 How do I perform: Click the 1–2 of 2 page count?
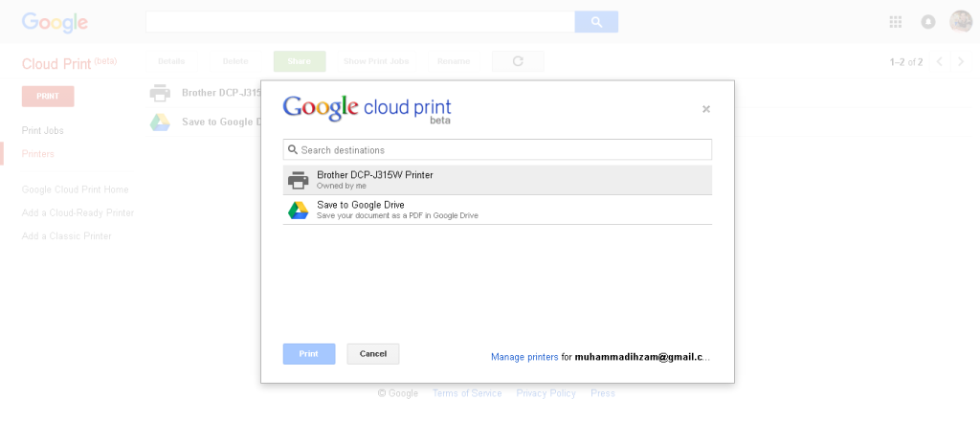tap(906, 62)
